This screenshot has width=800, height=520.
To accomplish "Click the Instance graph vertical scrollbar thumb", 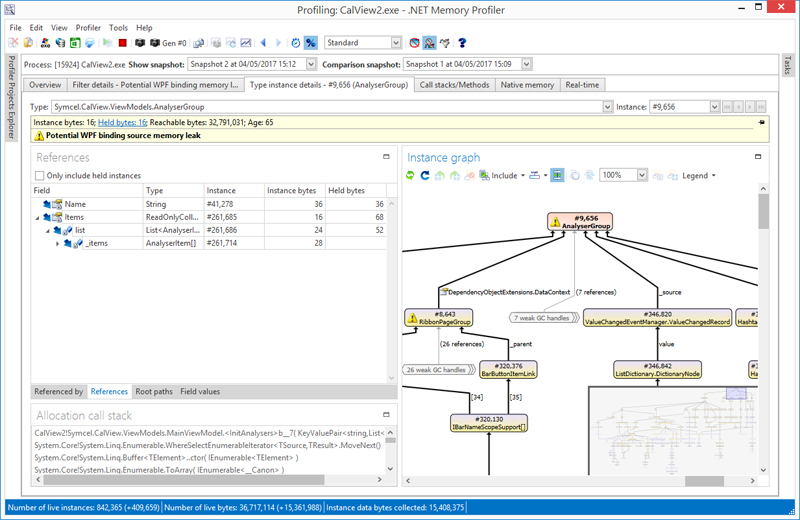I will (x=763, y=211).
